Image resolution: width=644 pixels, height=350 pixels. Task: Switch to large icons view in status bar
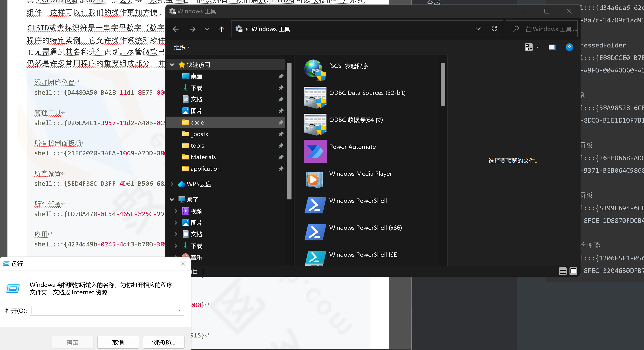(573, 271)
